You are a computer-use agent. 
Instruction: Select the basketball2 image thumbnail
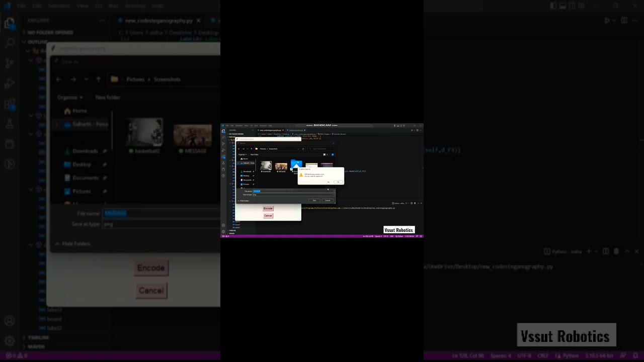(266, 166)
